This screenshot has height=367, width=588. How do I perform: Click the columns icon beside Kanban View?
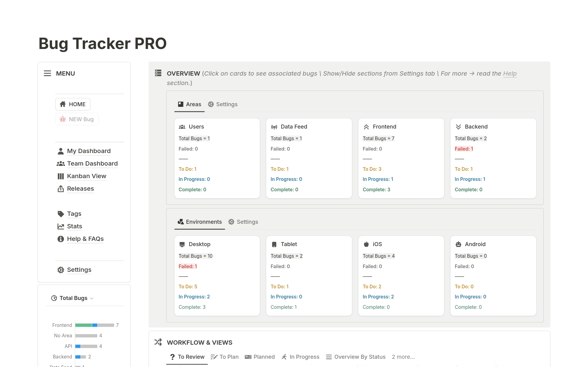[61, 176]
